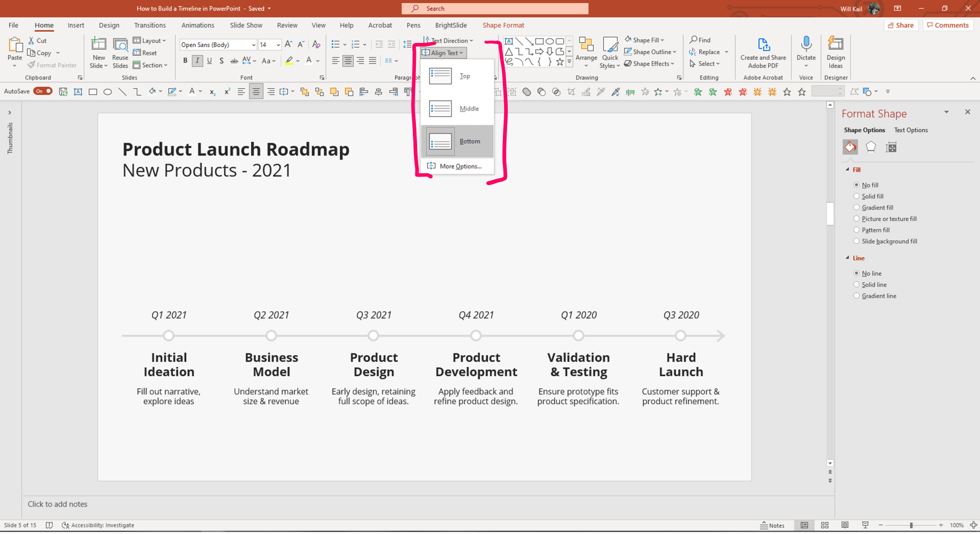Select Fill & Line icon in Format Shape
The image size is (980, 534).
[850, 147]
